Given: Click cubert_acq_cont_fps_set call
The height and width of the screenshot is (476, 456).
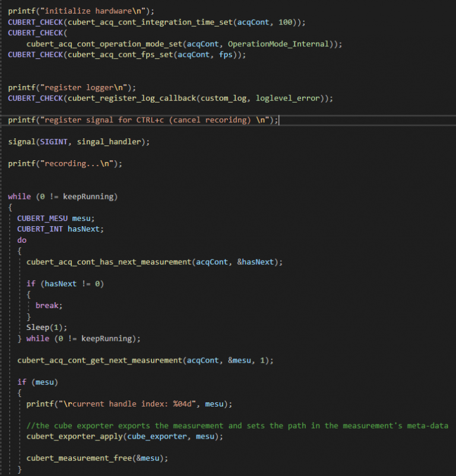Looking at the screenshot, I should 121,55.
